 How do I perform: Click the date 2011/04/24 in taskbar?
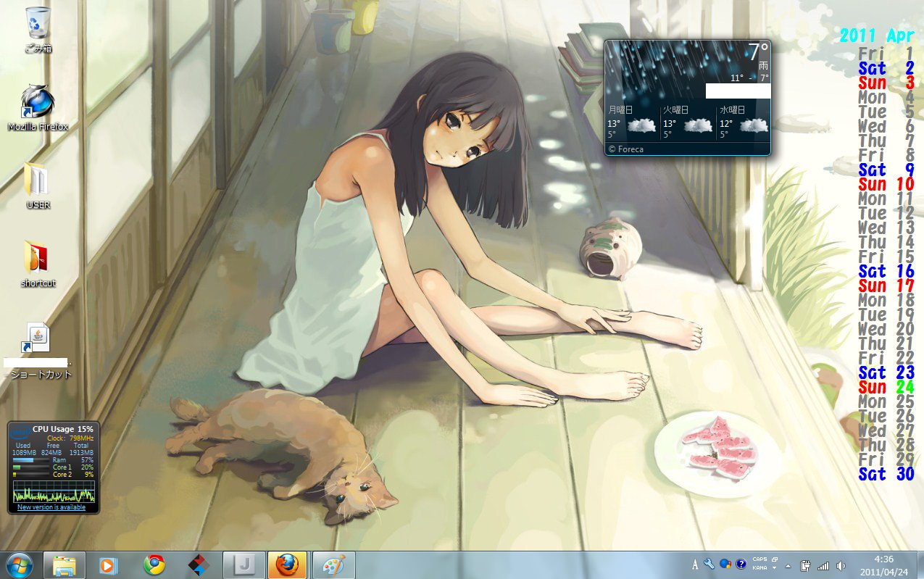pyautogui.click(x=884, y=572)
